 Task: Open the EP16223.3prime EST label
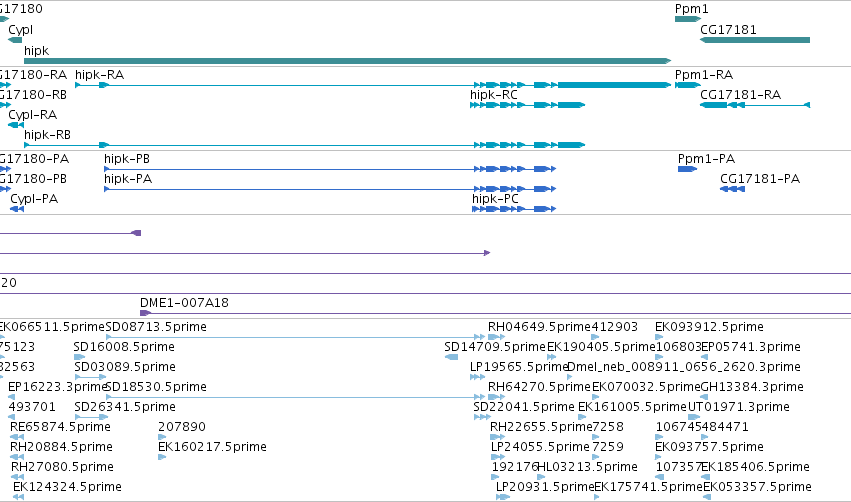[58, 387]
